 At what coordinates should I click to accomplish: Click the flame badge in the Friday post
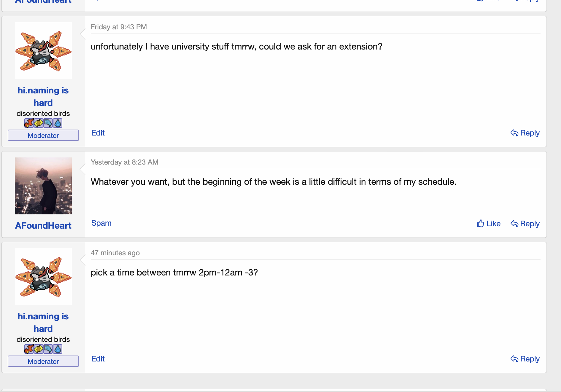29,123
